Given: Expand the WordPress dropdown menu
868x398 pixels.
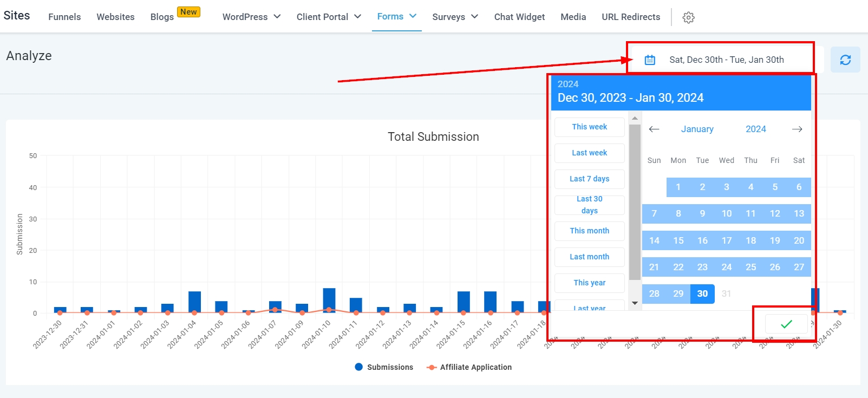Looking at the screenshot, I should tap(251, 17).
